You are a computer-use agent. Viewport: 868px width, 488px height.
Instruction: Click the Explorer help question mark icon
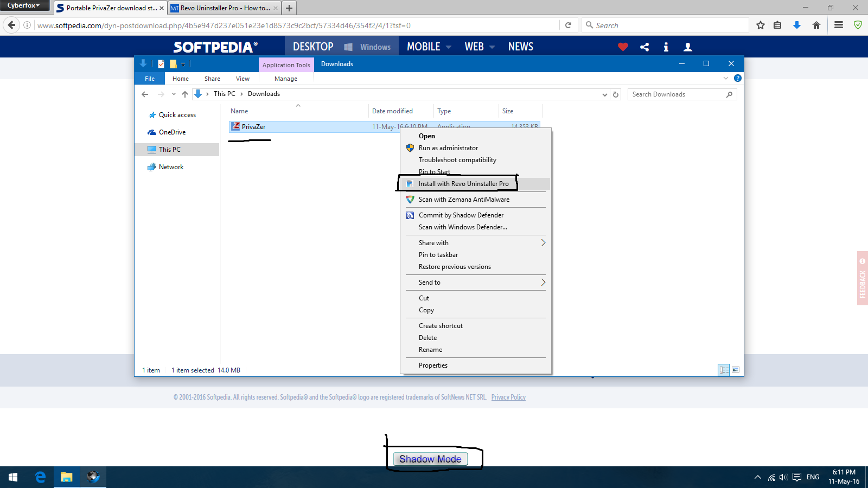738,78
